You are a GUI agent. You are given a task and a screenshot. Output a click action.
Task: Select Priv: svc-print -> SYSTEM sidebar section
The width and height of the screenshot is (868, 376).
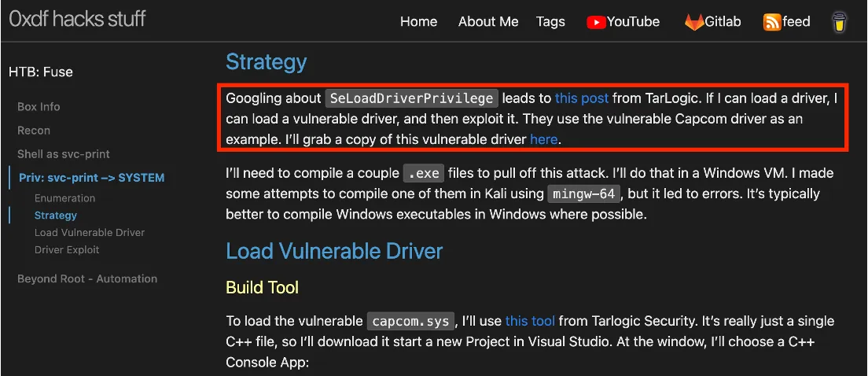(91, 178)
